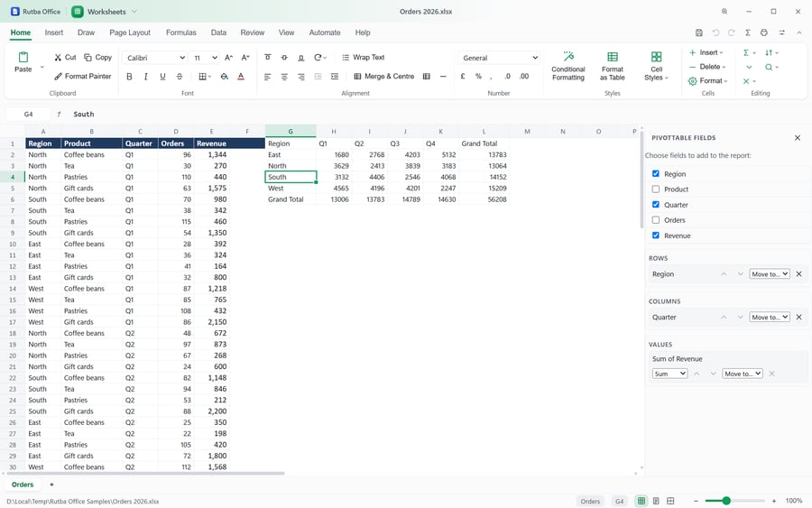Click the cell name box showing G4
Viewport: 812px width, 508px height.
[x=29, y=114]
